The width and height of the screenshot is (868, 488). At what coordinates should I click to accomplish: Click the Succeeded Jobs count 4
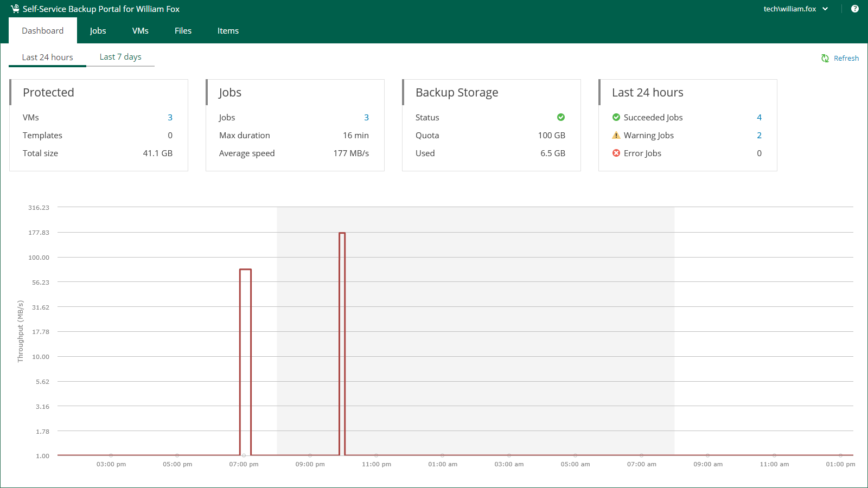click(759, 118)
